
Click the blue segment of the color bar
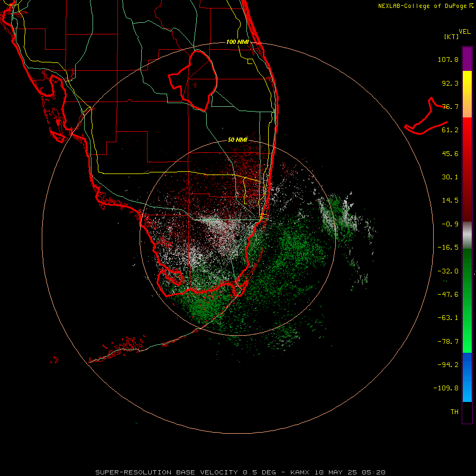pos(467,377)
